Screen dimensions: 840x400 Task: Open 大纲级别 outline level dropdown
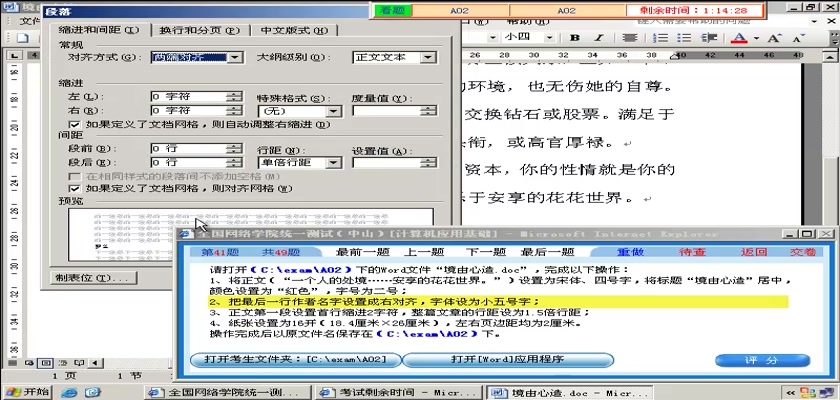pyautogui.click(x=428, y=57)
